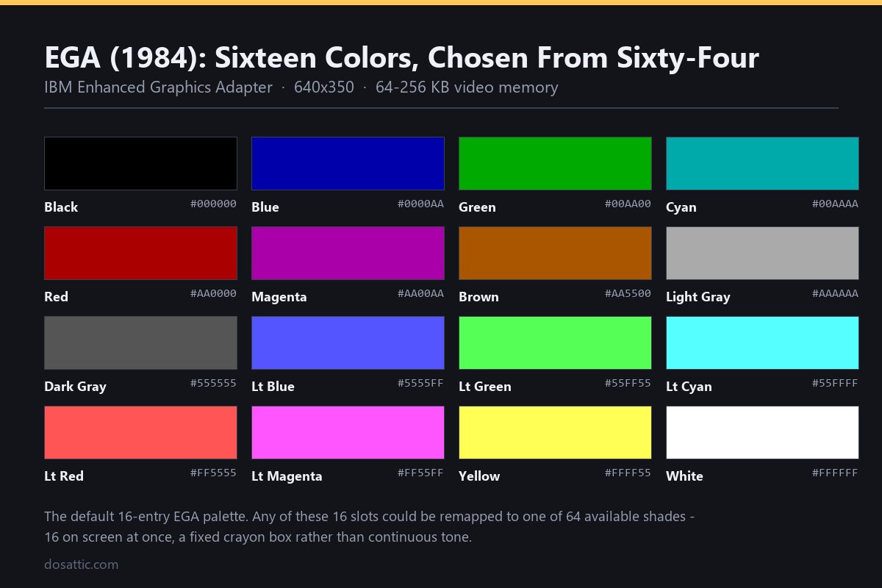882x588 pixels.
Task: Click the hex code #FFFF55
Action: click(628, 473)
